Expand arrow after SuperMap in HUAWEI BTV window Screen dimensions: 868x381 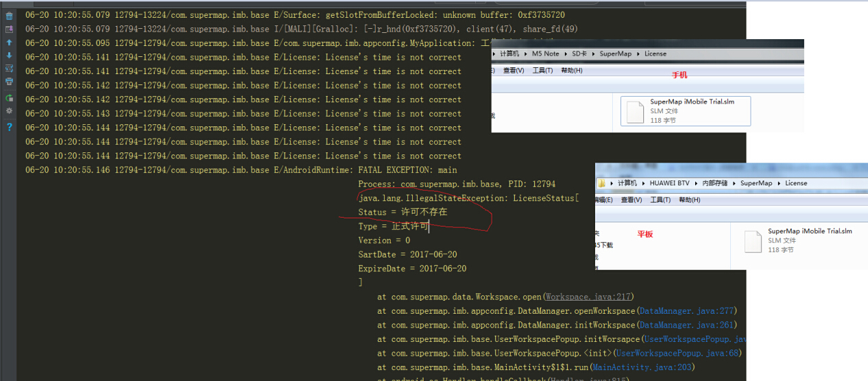click(779, 183)
